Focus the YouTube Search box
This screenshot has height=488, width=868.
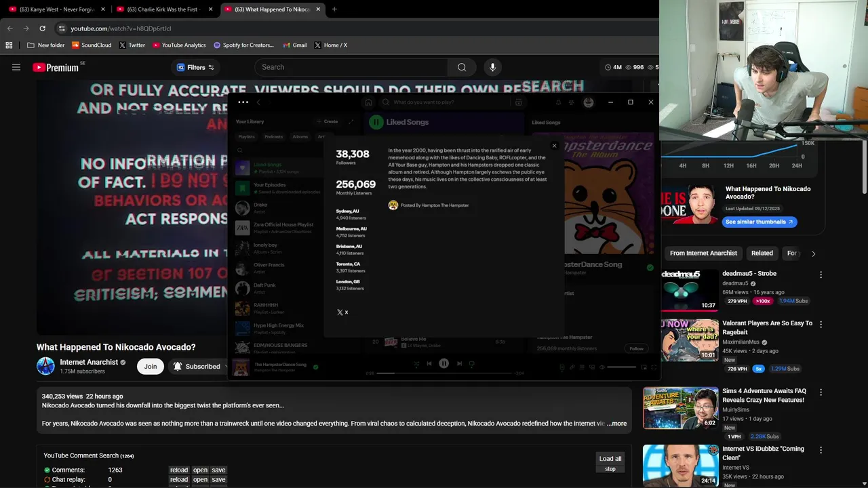pyautogui.click(x=351, y=67)
